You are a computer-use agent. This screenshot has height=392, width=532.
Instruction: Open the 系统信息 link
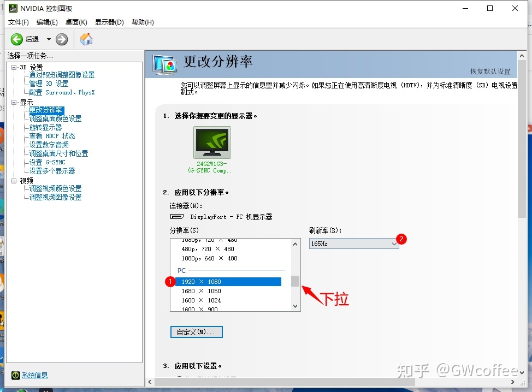[x=34, y=375]
